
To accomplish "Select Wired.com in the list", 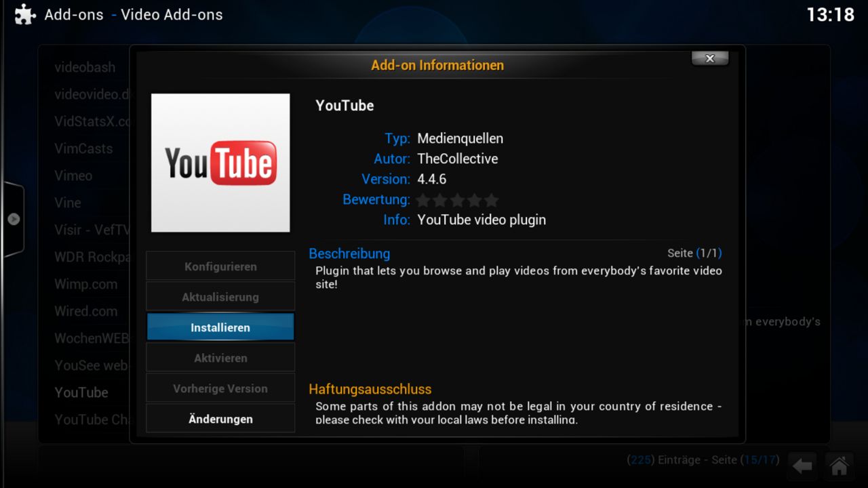I will (86, 311).
